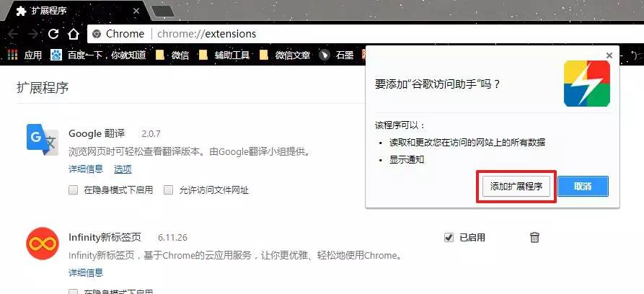Click the Google 翻译 extension icon
The height and width of the screenshot is (294, 644).
[43, 140]
